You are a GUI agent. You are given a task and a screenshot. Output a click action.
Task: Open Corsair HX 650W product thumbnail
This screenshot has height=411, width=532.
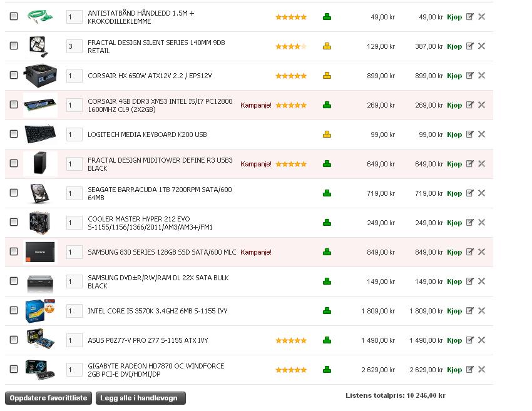[40, 75]
